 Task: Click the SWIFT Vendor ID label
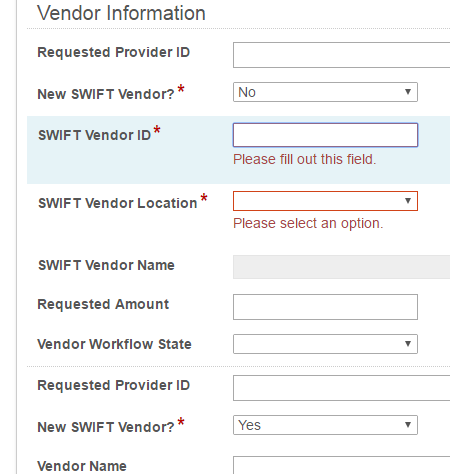click(95, 136)
